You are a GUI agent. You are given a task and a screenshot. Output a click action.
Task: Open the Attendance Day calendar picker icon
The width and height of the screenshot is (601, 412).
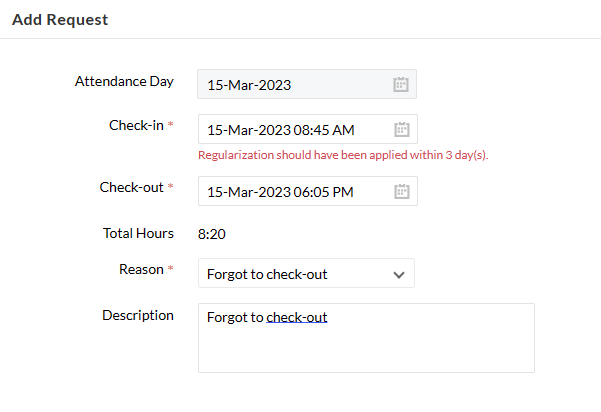click(x=401, y=84)
